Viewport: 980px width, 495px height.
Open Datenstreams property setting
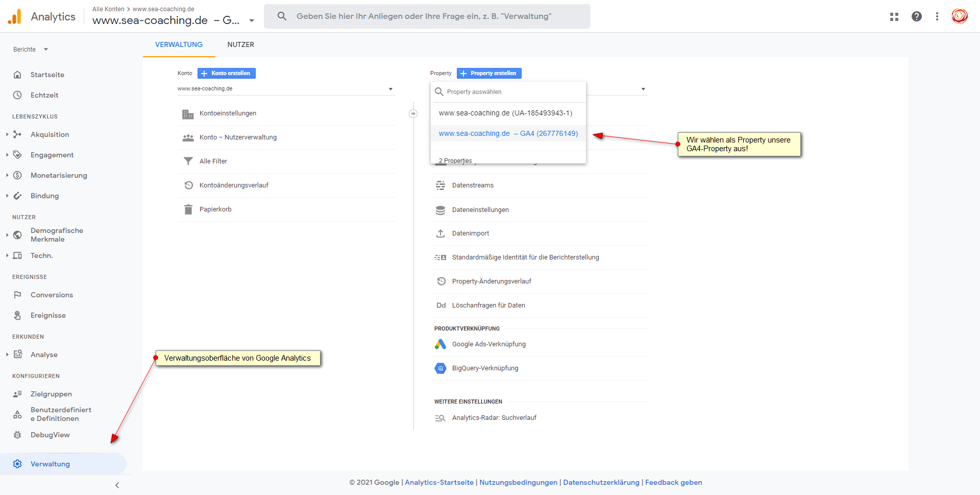pos(473,185)
